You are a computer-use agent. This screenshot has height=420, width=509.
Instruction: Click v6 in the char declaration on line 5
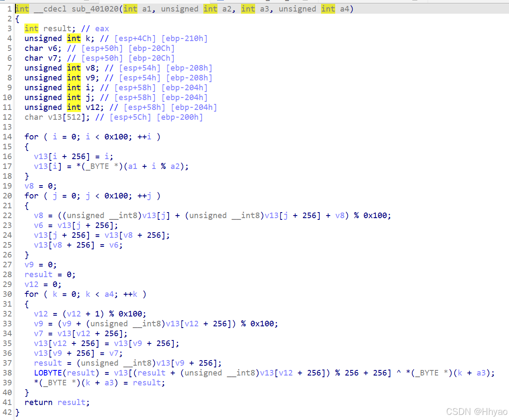coord(53,48)
